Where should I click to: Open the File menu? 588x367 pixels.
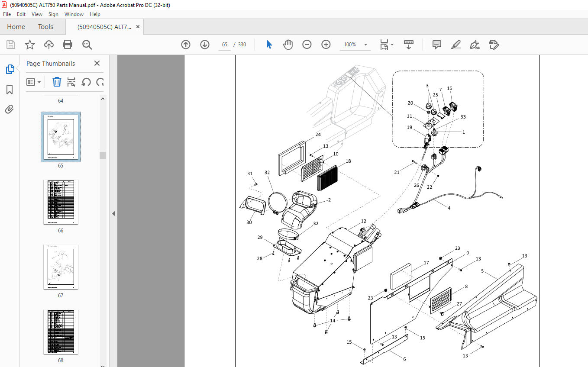point(7,14)
